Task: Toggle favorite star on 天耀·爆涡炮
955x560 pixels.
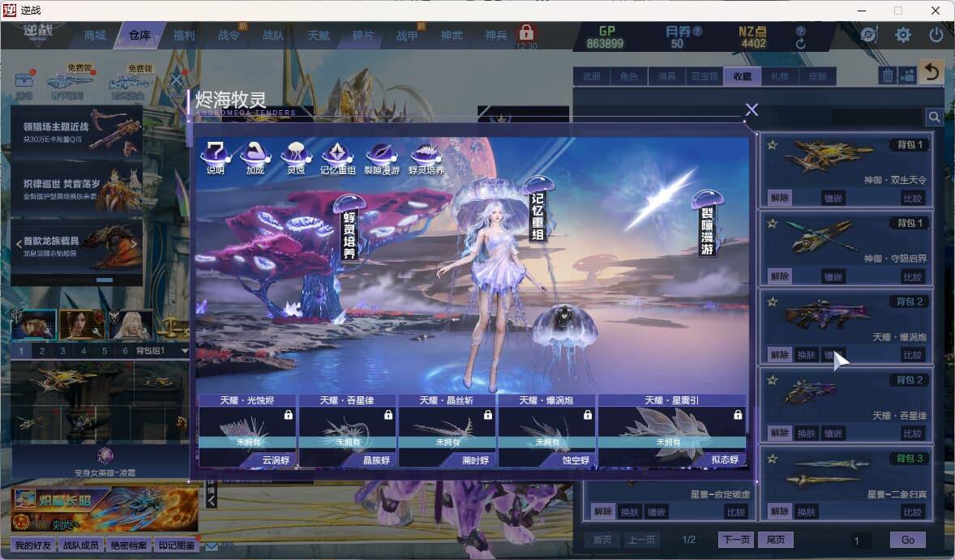Action: pos(773,302)
